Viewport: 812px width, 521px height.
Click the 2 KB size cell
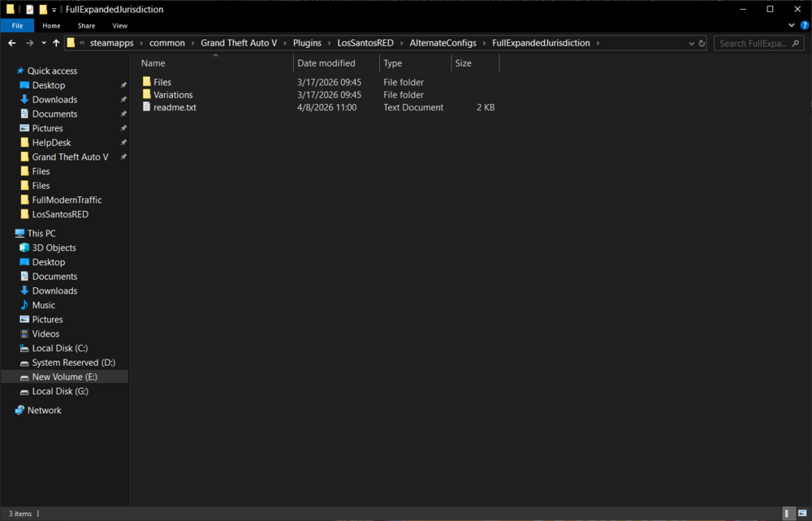[x=486, y=108]
